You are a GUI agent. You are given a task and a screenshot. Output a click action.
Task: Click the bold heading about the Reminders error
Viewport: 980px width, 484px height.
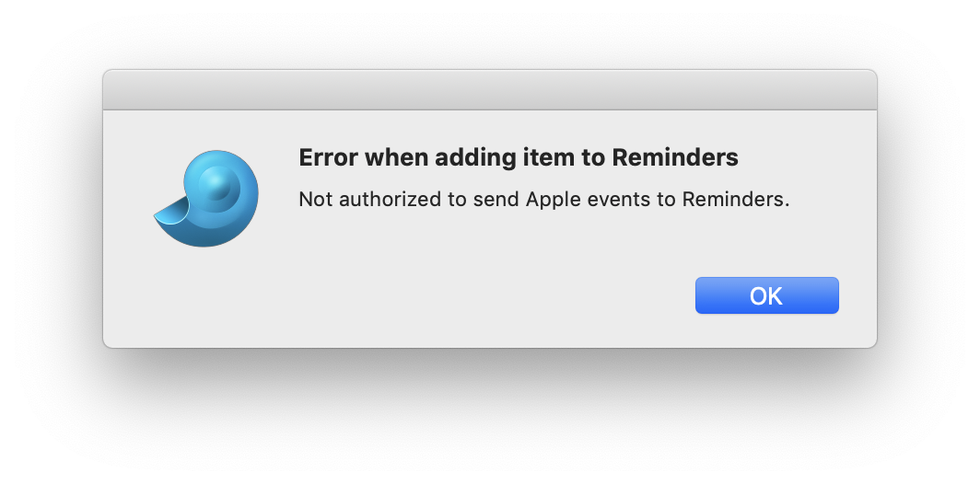click(519, 158)
